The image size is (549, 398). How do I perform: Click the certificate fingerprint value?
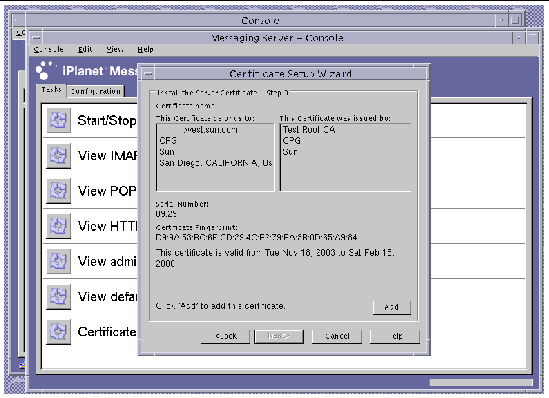coord(256,237)
